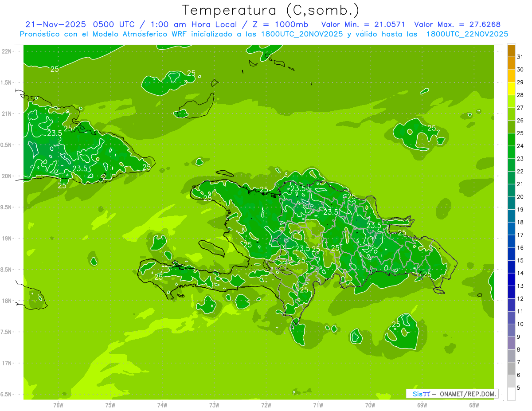Click the dark blue swatch between 13 and 14

511,279
